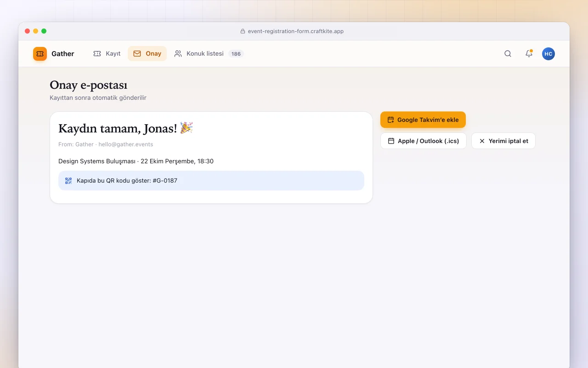Select the Onay tab
This screenshot has width=588, height=368.
coord(147,54)
